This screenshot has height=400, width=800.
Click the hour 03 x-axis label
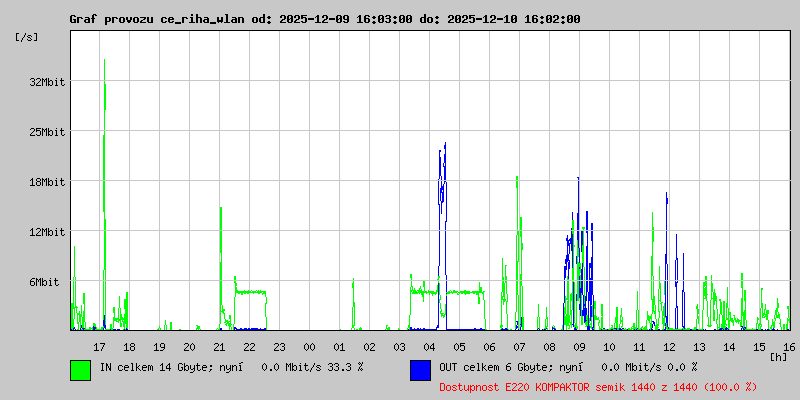(x=399, y=347)
